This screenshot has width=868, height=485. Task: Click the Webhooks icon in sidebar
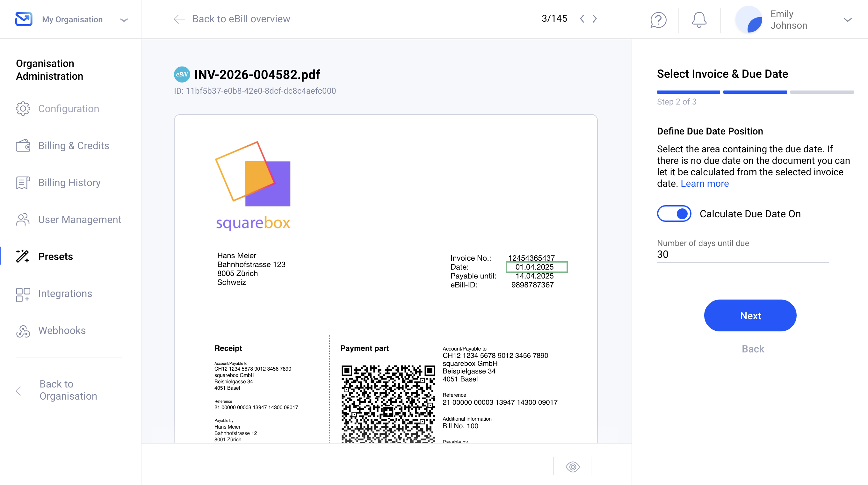point(23,331)
